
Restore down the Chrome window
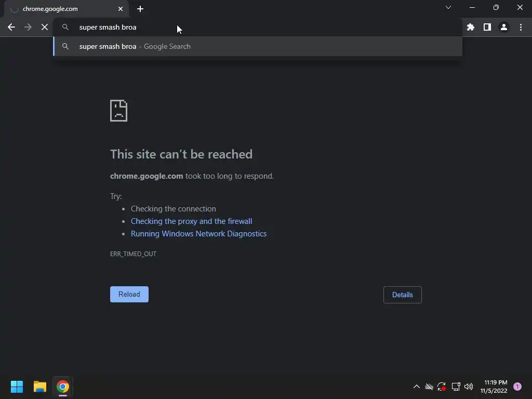(496, 7)
